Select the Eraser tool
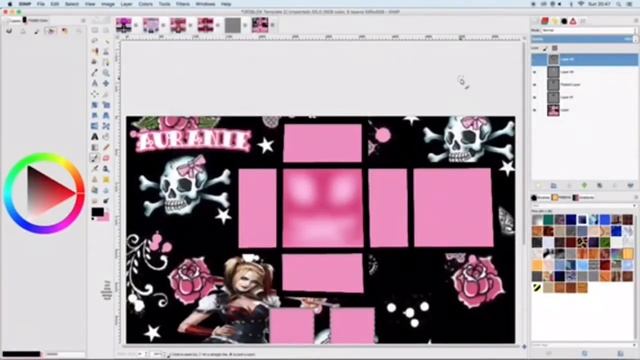Image resolution: width=640 pixels, height=360 pixels. (x=106, y=158)
